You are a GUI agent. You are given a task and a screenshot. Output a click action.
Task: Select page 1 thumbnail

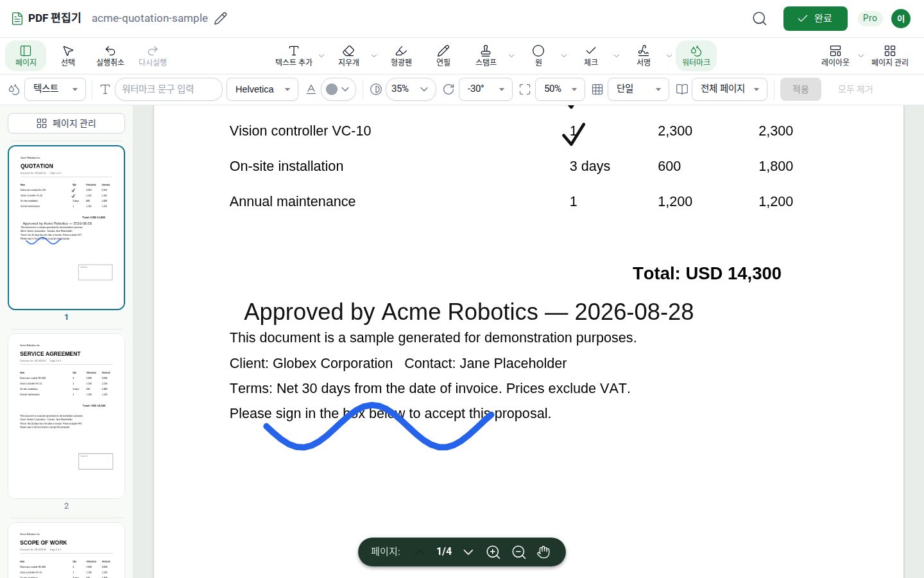[x=66, y=227]
